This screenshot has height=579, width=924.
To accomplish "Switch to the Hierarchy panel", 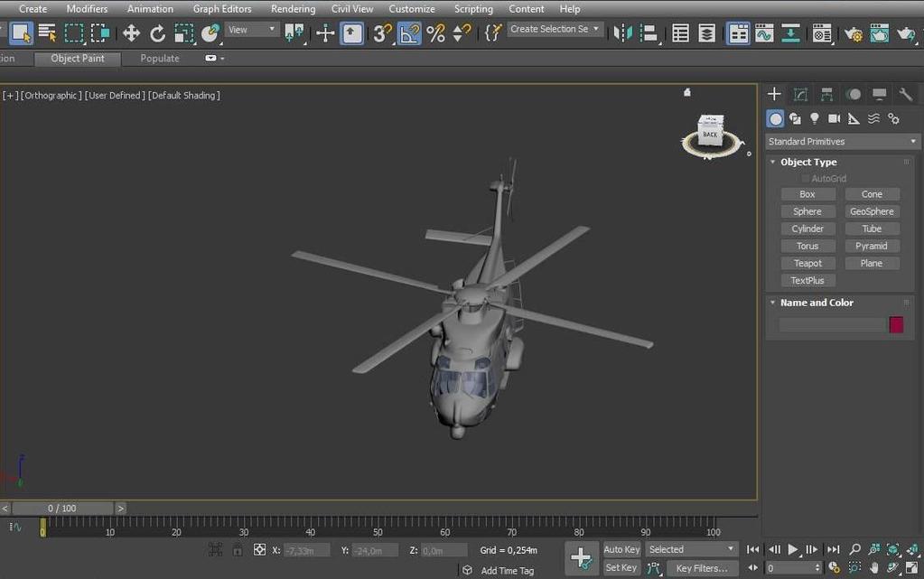I will coord(826,94).
